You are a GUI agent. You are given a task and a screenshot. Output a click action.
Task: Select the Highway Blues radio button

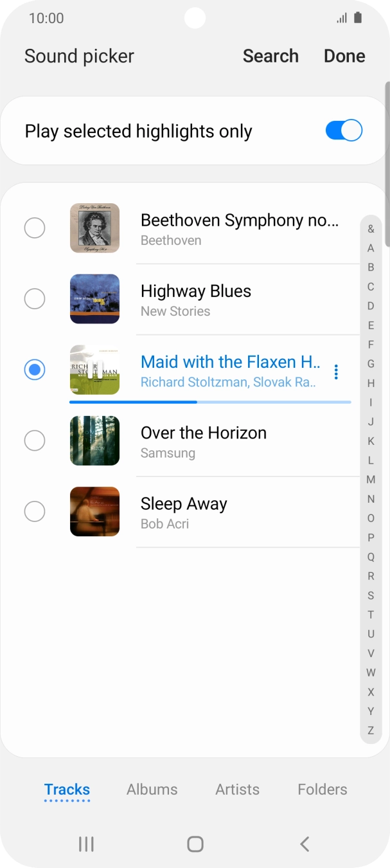point(35,299)
